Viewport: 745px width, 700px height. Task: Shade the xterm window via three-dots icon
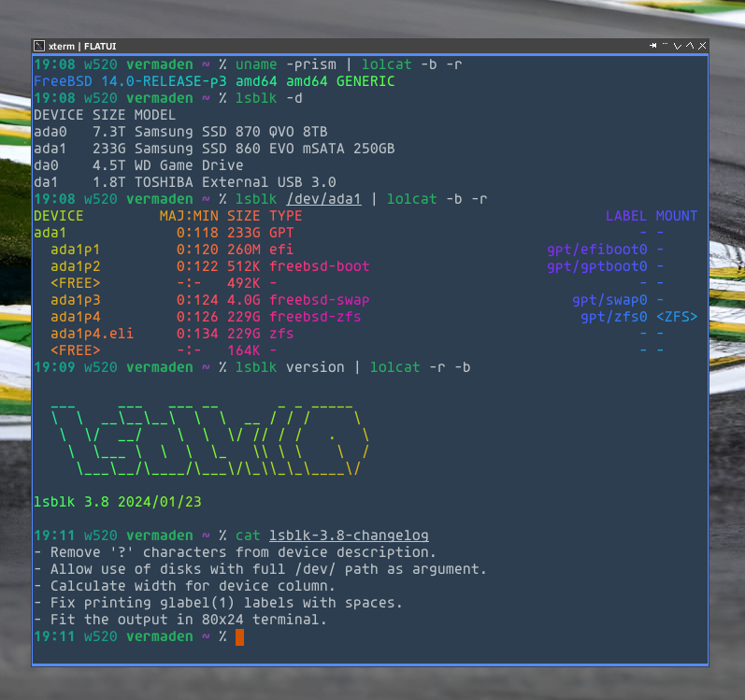coord(665,45)
